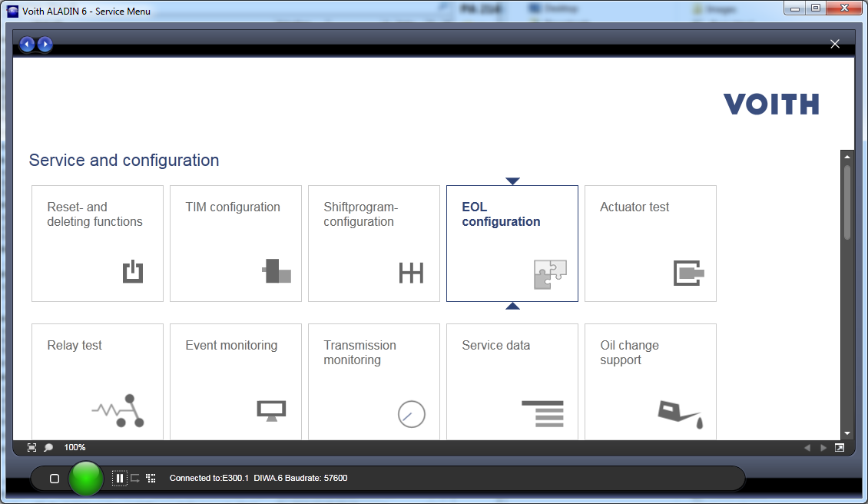868x504 pixels.
Task: Click the VOITH logo
Action: 771,104
